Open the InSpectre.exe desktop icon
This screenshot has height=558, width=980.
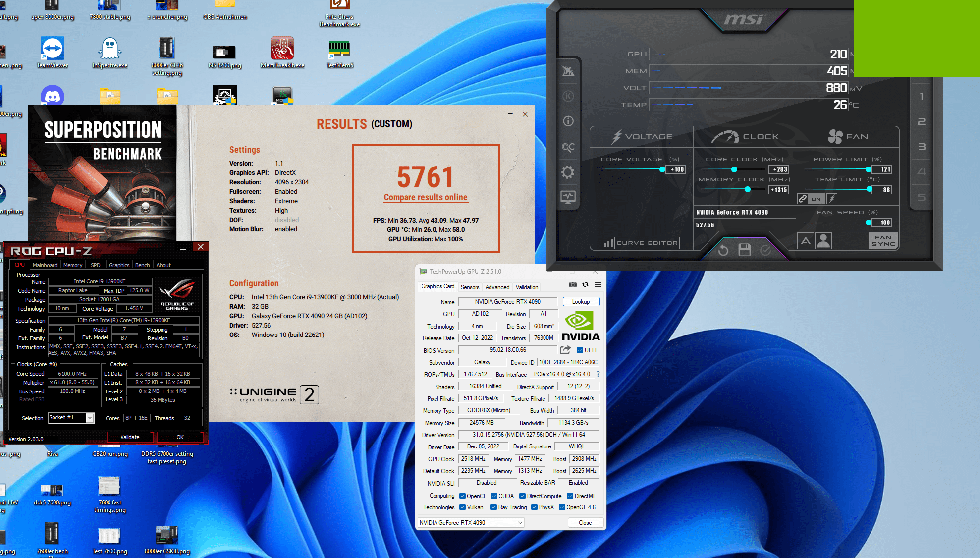(x=110, y=53)
